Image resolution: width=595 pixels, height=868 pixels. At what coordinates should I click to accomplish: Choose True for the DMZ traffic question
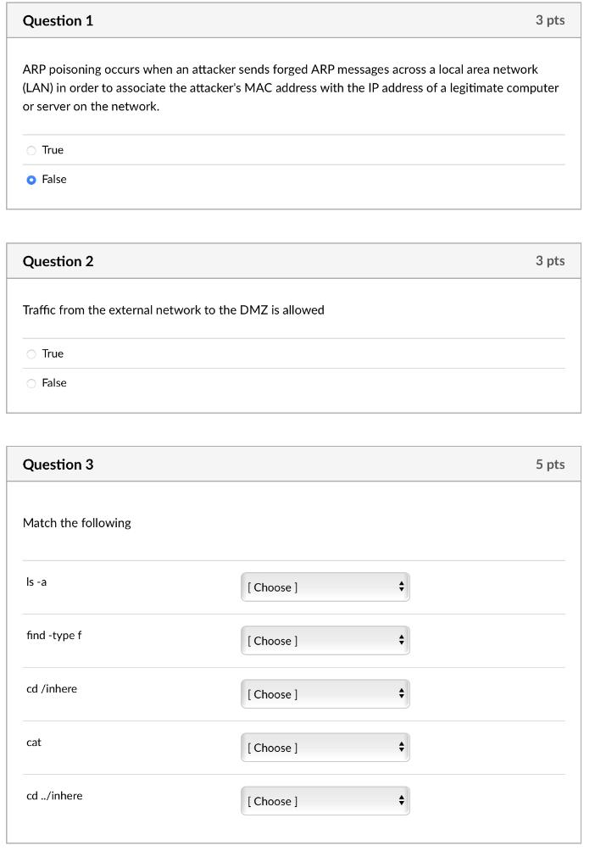click(31, 354)
